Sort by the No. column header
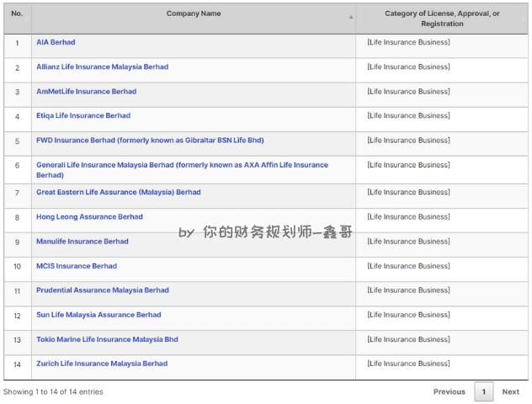Image resolution: width=532 pixels, height=404 pixels. (18, 19)
